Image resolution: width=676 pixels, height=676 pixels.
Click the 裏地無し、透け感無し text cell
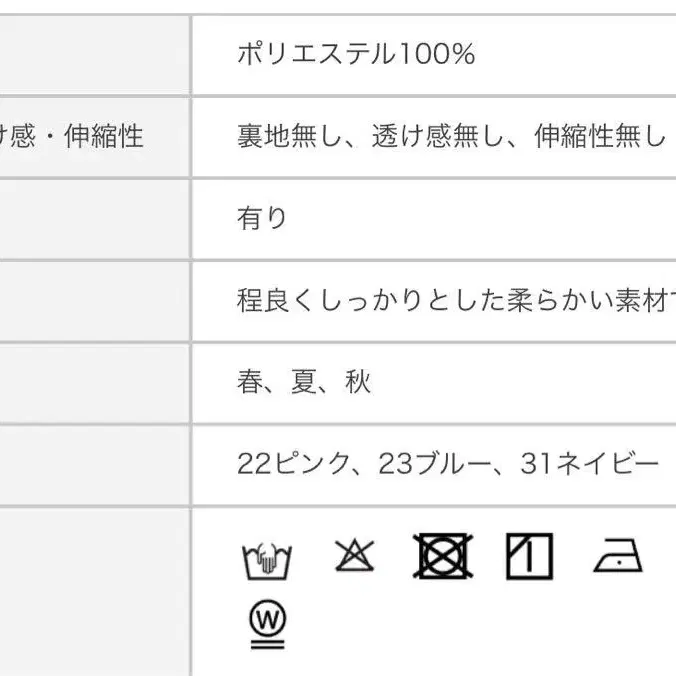tap(434, 137)
